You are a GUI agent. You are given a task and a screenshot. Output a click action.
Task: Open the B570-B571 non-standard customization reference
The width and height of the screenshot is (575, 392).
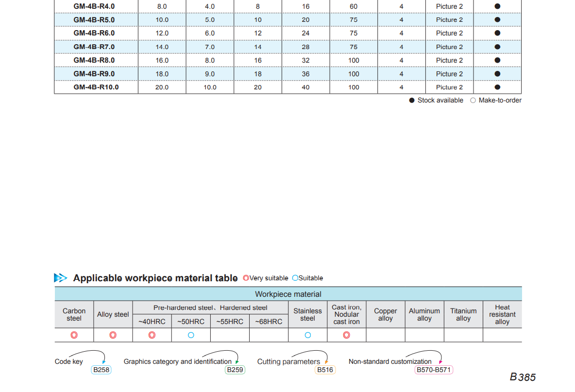point(434,370)
